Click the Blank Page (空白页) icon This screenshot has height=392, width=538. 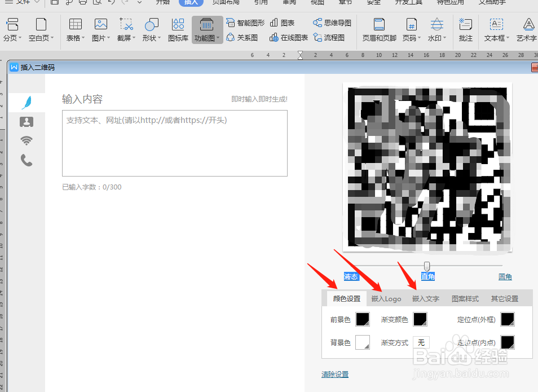click(41, 25)
